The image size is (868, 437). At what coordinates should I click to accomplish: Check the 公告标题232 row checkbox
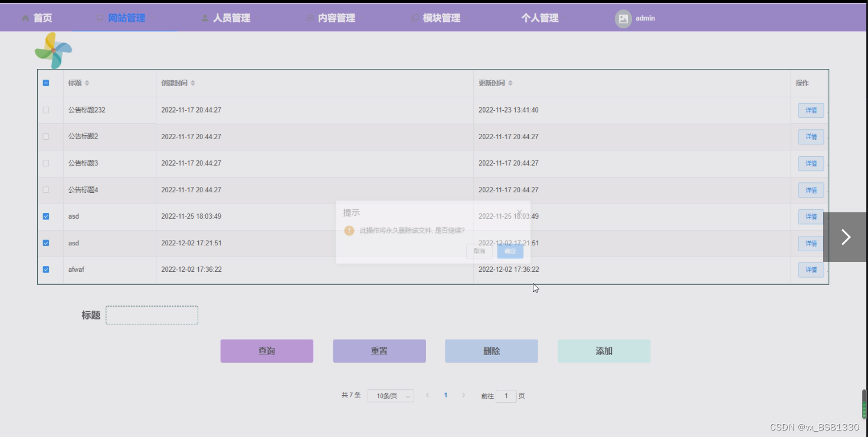tap(46, 110)
